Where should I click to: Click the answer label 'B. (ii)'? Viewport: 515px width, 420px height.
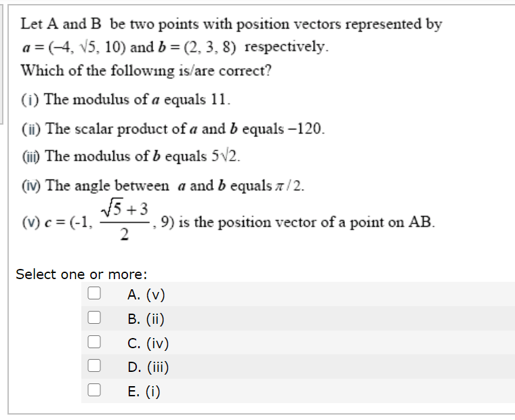[x=146, y=319]
